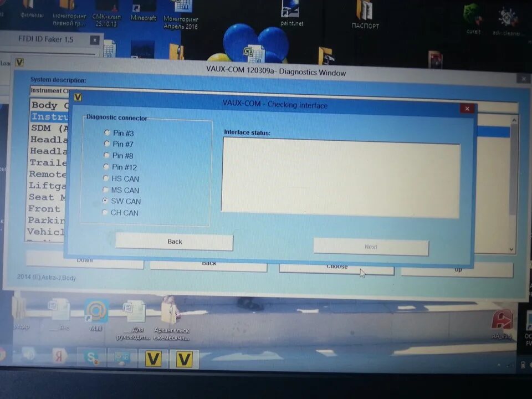532x399 pixels.
Task: Click the Checking interface dialog V icon
Action: point(78,98)
